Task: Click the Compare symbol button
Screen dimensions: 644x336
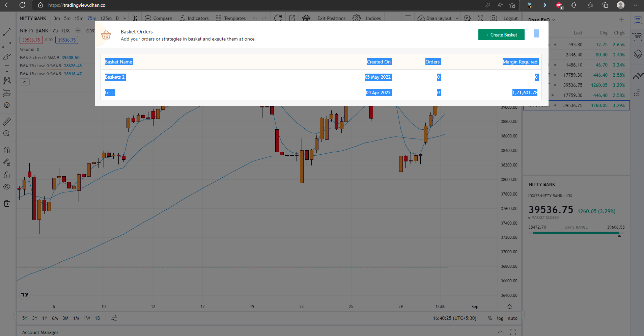Action: click(159, 18)
